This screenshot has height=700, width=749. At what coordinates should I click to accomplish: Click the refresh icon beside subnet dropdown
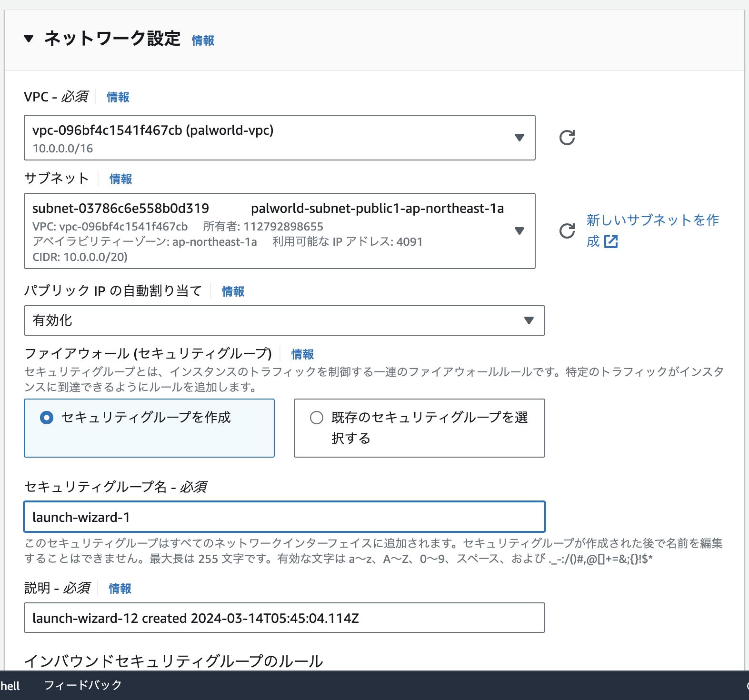tap(567, 231)
